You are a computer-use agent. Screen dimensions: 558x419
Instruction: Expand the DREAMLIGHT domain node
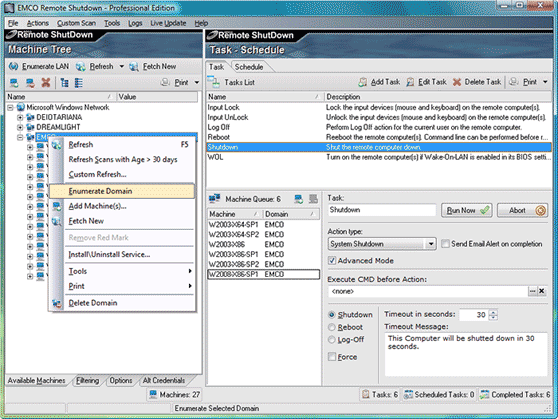coord(20,127)
